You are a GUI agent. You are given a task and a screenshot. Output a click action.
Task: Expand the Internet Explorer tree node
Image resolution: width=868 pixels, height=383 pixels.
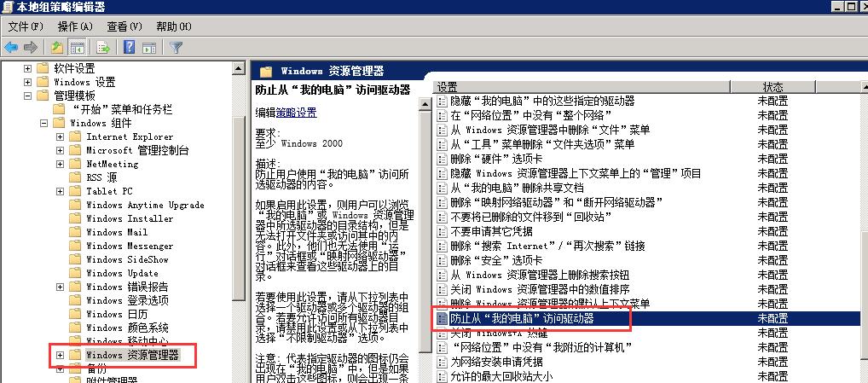click(61, 136)
